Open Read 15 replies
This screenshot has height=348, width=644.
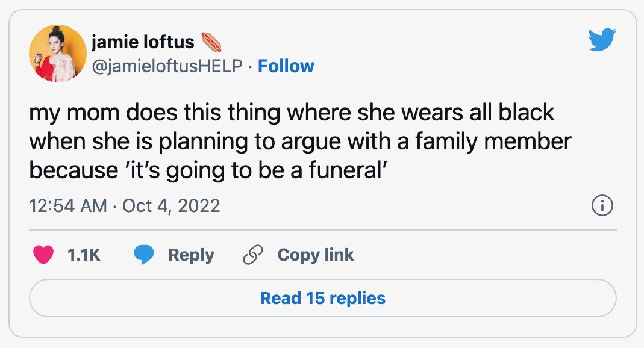[x=322, y=298]
